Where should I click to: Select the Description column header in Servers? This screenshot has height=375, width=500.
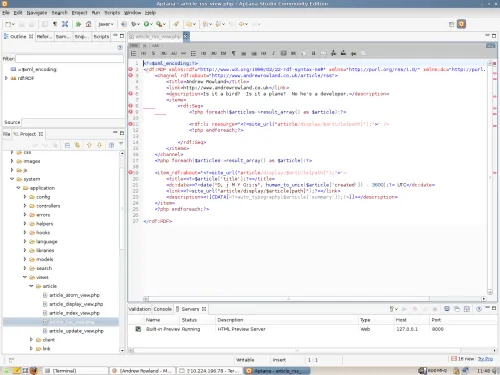[287, 320]
